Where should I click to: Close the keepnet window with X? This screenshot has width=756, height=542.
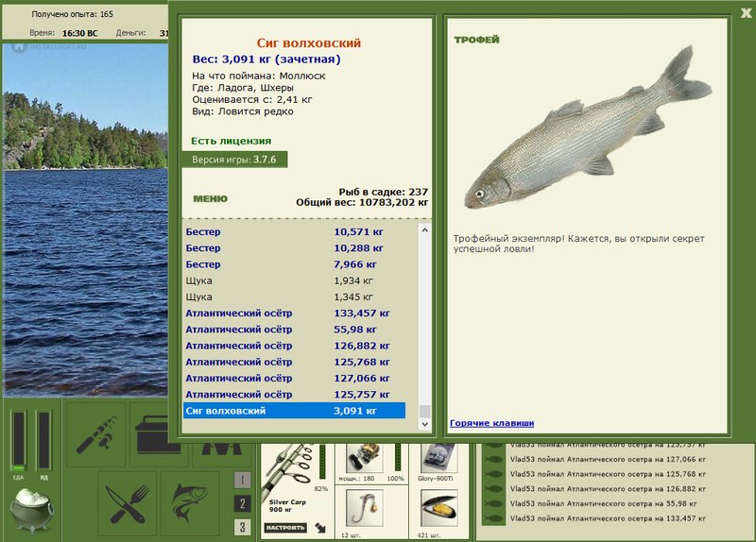click(x=747, y=13)
